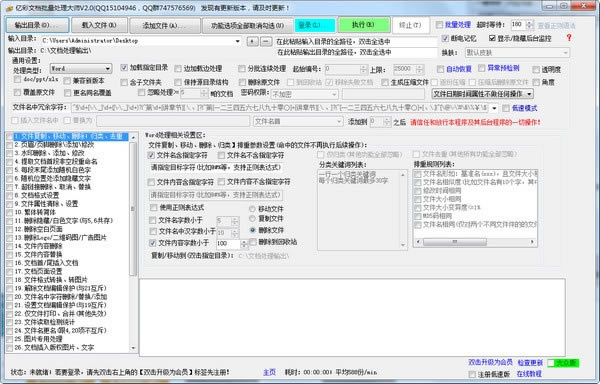Click 功能选项全部取消勾选 button
This screenshot has width=600, height=384.
click(248, 25)
